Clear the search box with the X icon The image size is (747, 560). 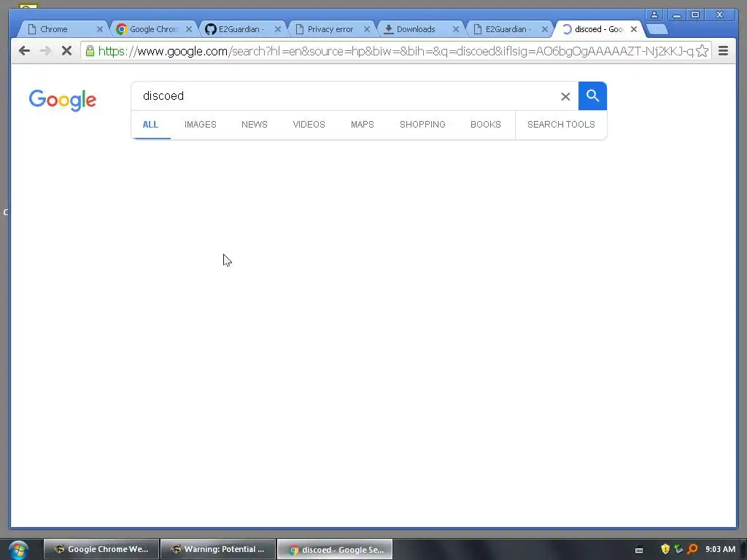point(565,97)
